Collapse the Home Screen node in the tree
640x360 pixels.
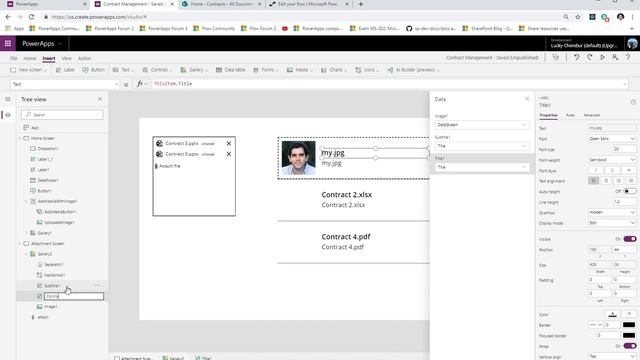point(20,138)
